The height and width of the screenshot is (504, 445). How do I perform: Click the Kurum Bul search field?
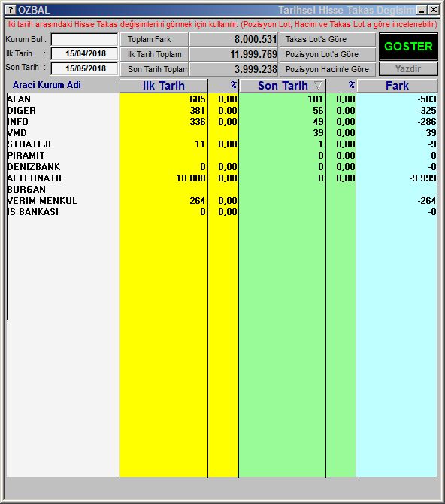click(84, 40)
